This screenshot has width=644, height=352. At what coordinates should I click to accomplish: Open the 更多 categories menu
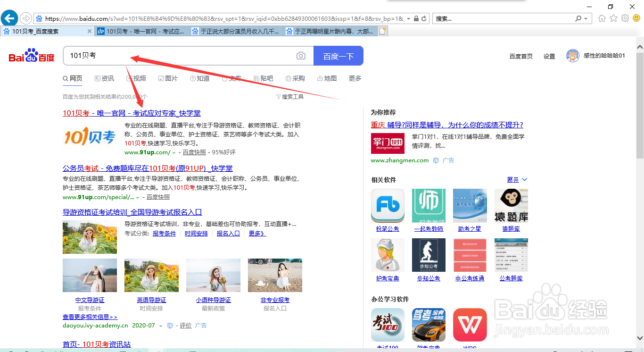pyautogui.click(x=355, y=78)
